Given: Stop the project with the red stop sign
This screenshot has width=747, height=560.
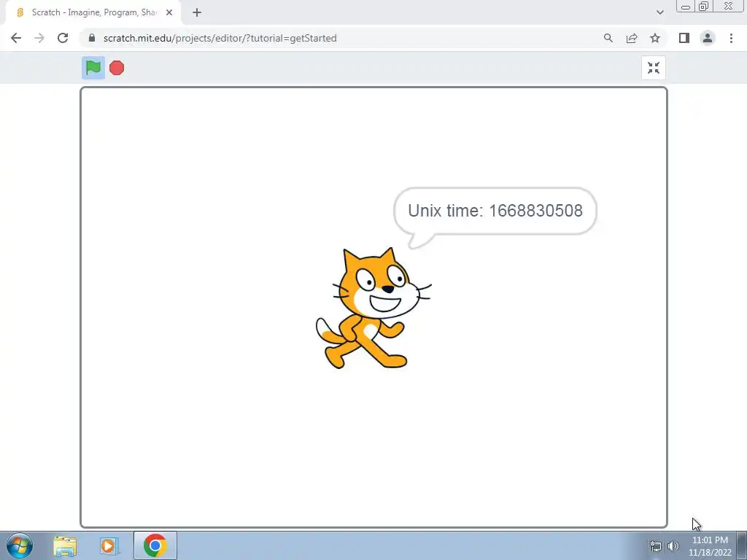Looking at the screenshot, I should coord(117,68).
